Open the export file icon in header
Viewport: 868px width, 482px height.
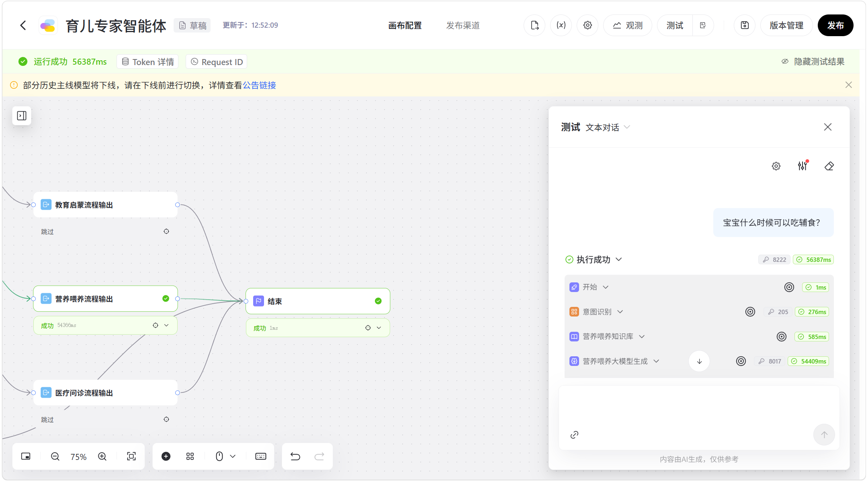point(534,25)
